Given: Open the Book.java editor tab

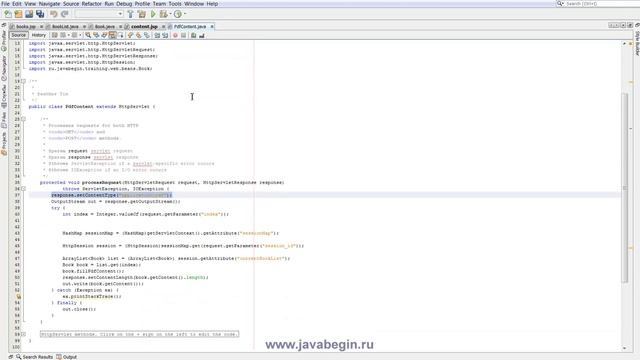Looking at the screenshot, I should 104,27.
